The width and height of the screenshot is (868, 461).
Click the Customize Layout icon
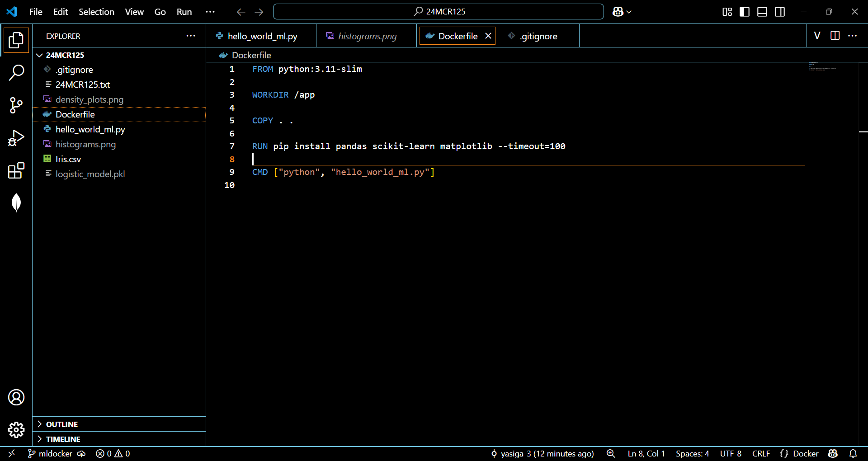[x=727, y=12]
